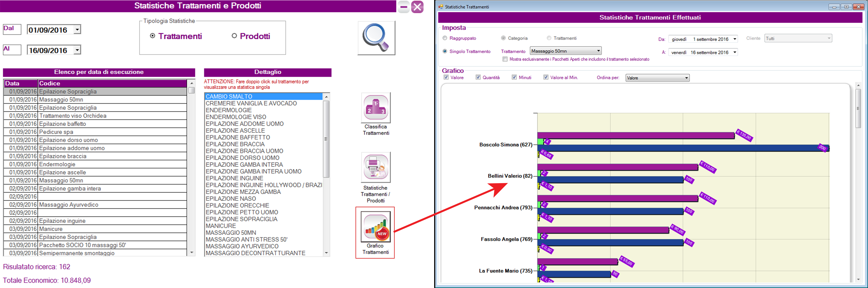
Task: Open the A date picker dropdown
Action: coord(735,52)
